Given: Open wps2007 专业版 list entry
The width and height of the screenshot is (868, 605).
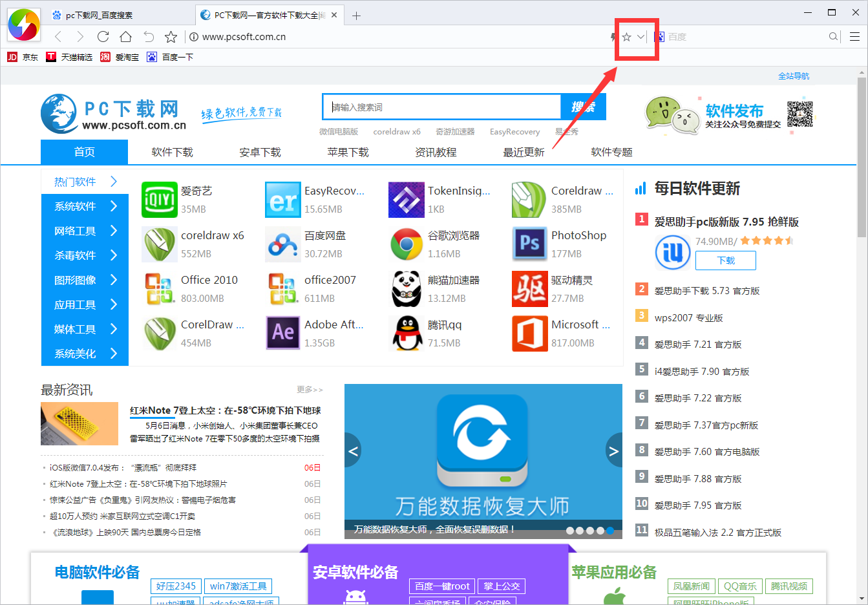Looking at the screenshot, I should click(x=689, y=318).
